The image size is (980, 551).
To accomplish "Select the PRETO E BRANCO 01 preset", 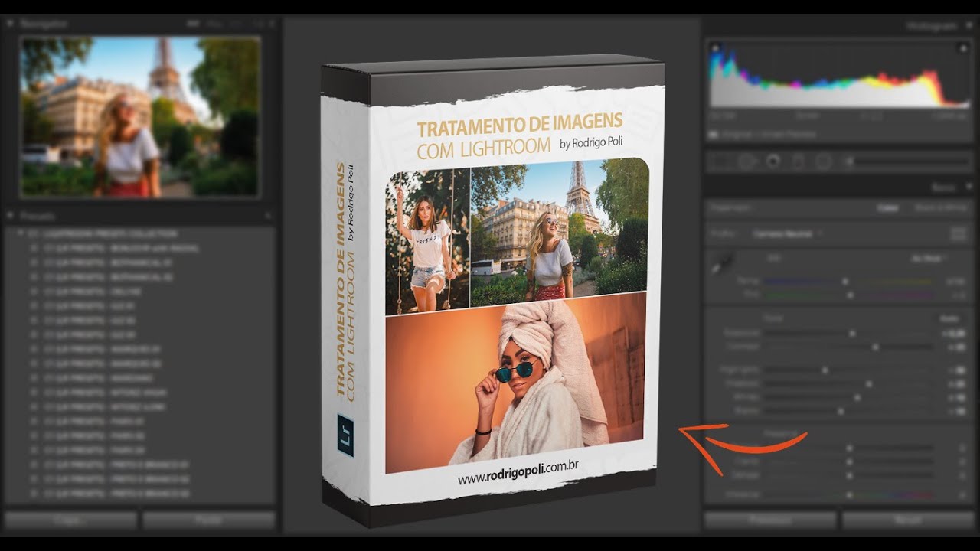I will (116, 465).
